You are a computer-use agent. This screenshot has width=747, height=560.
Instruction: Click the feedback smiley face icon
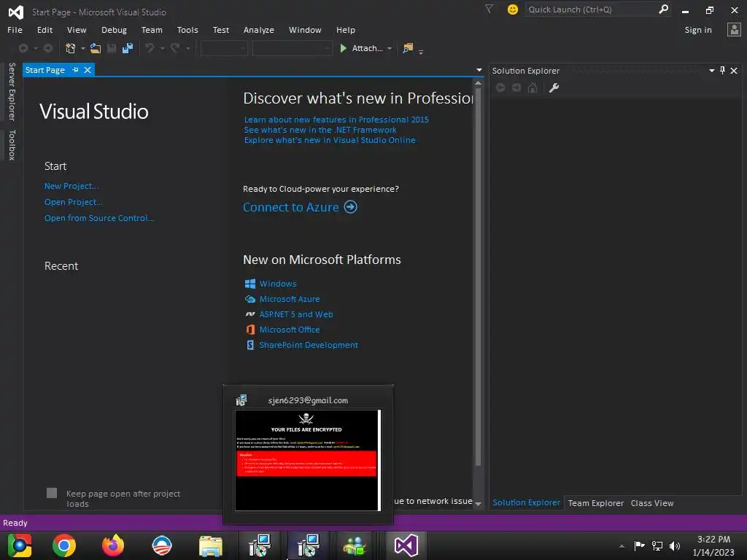tap(513, 9)
